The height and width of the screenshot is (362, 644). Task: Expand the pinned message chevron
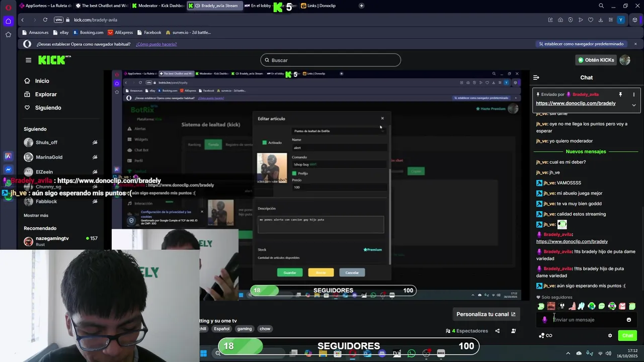click(x=633, y=105)
